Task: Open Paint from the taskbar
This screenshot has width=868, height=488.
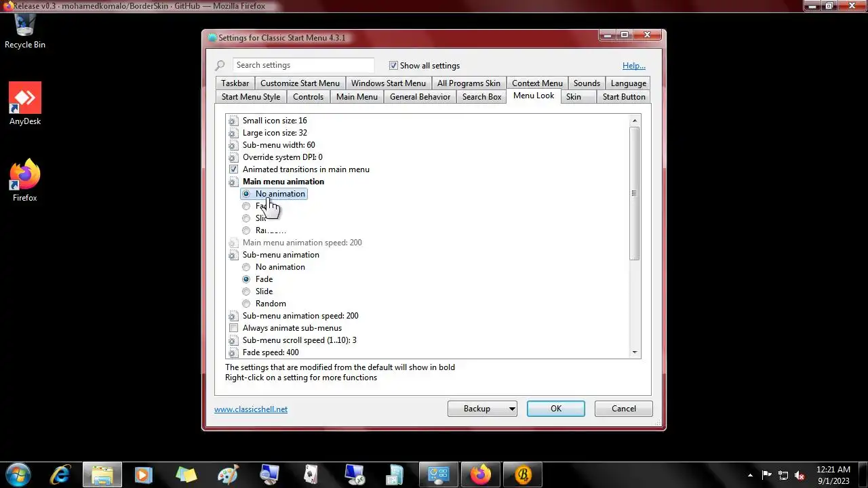Action: pos(227,474)
